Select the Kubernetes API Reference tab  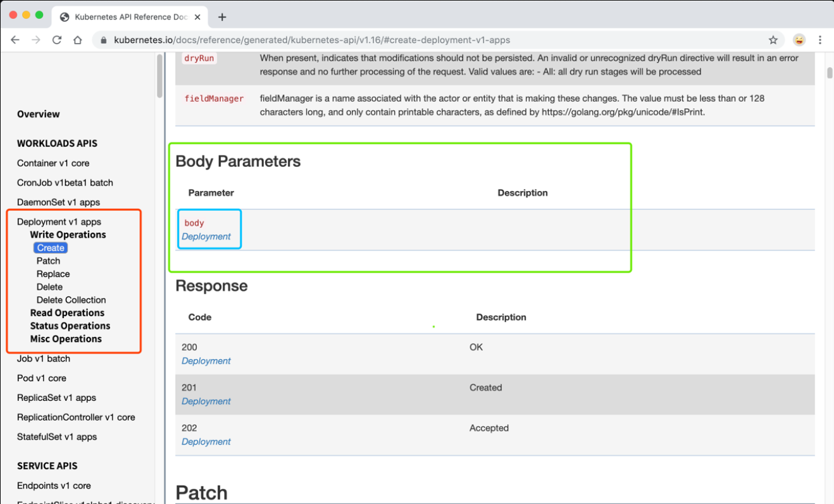click(x=130, y=17)
